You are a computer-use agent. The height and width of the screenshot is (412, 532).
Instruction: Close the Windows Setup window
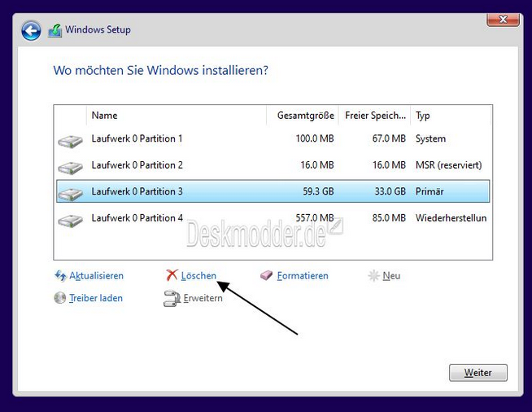click(x=503, y=20)
